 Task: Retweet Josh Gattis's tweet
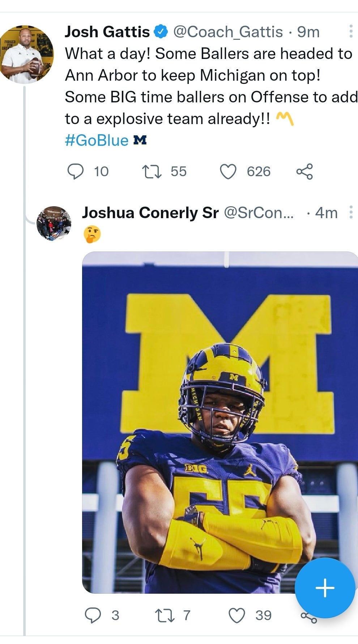pos(152,171)
